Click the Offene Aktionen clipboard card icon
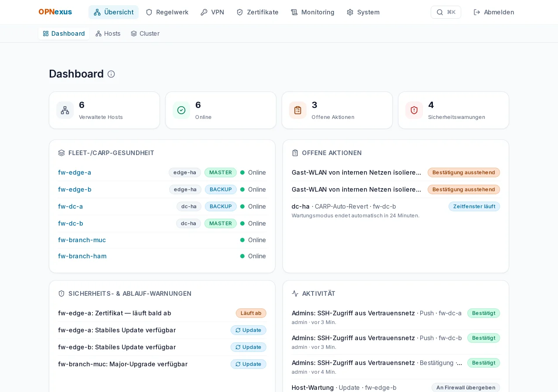This screenshot has height=392, width=558. pyautogui.click(x=298, y=110)
